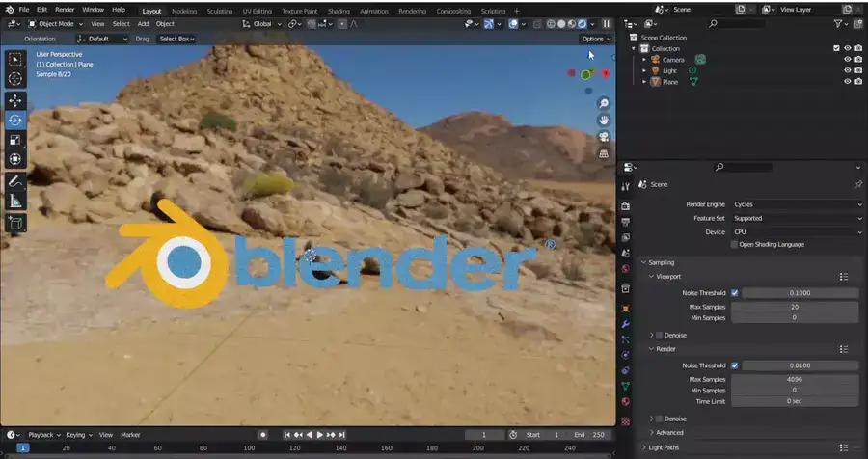Click the viewport pan hand icon
The image size is (868, 459).
click(x=604, y=121)
